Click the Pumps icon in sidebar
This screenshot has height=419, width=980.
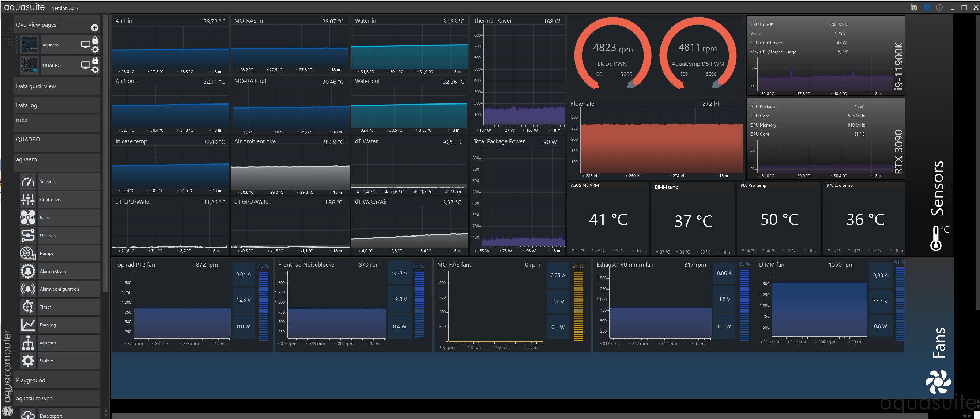(28, 253)
